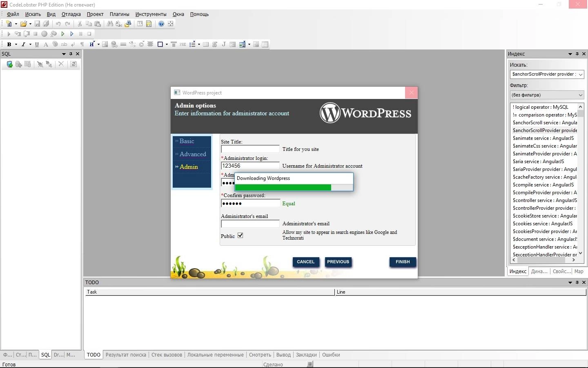Click the Cut scissors icon

coord(80,24)
